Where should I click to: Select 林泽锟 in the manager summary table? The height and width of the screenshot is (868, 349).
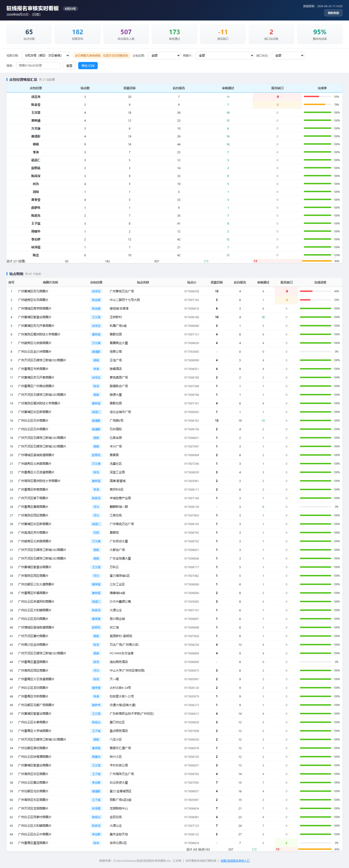click(x=36, y=247)
